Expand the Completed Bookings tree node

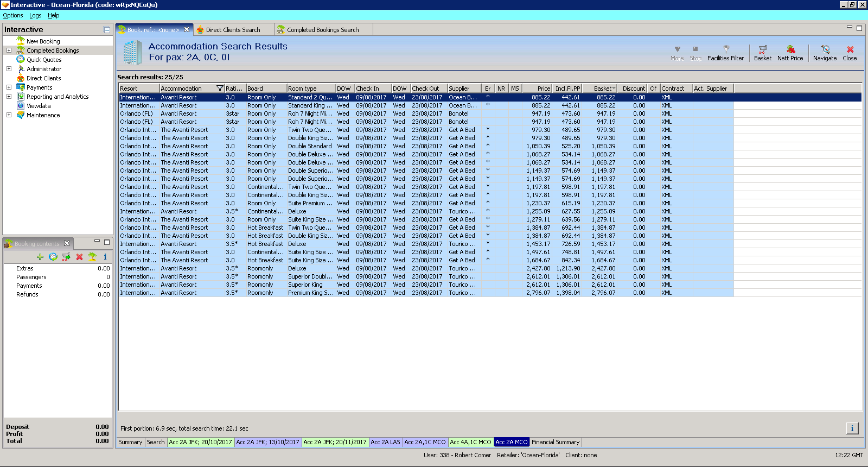(x=9, y=51)
